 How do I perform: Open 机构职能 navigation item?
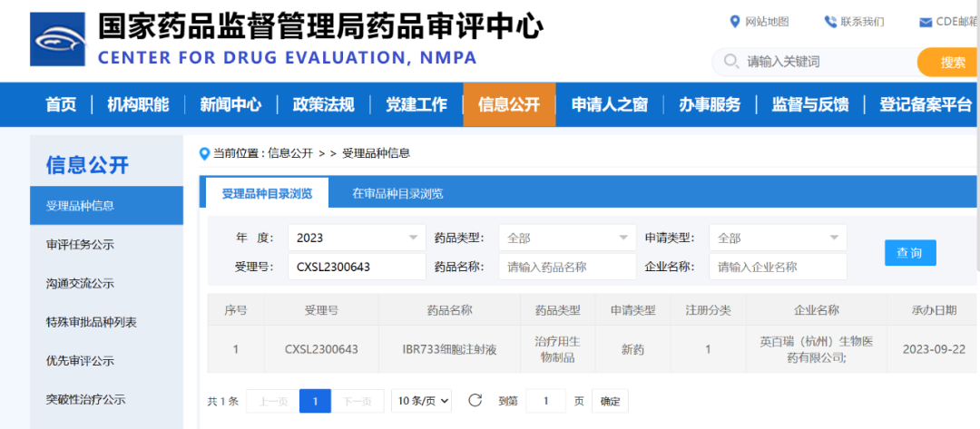pyautogui.click(x=138, y=104)
